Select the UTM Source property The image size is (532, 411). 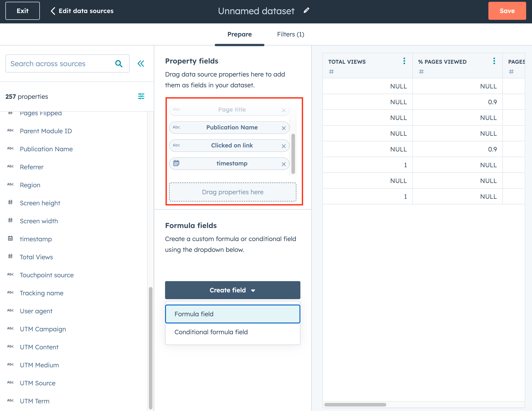click(38, 383)
